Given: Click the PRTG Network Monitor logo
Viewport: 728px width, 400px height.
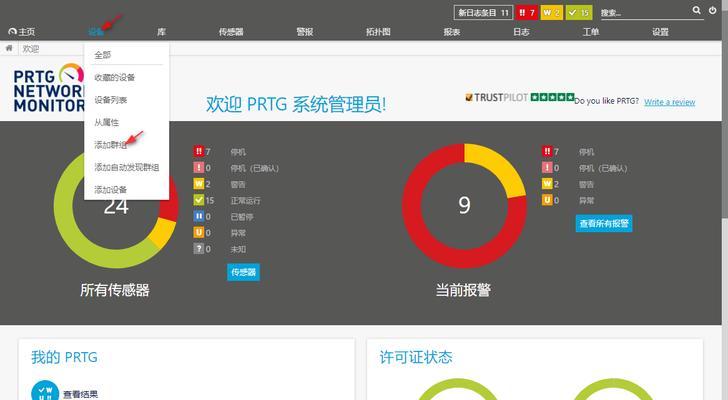Looking at the screenshot, I should point(49,88).
